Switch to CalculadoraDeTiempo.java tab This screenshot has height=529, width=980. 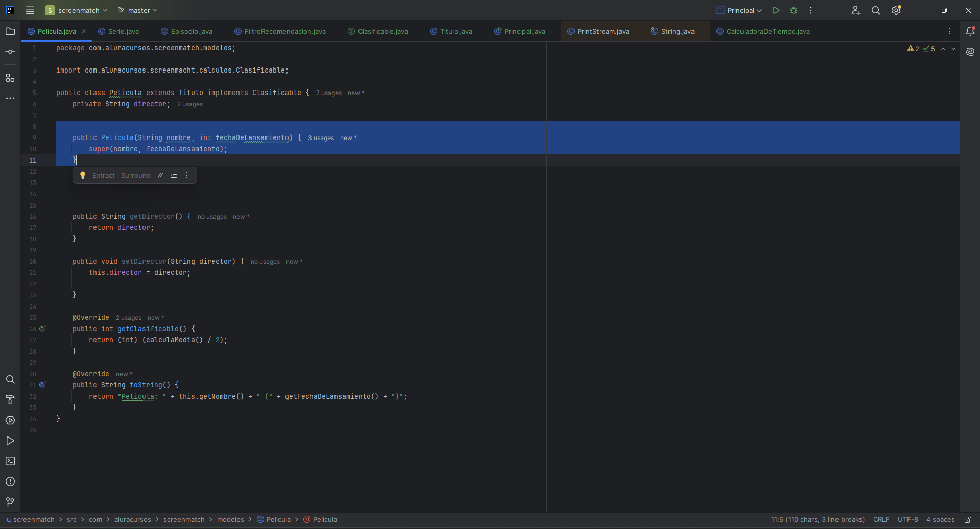[768, 31]
